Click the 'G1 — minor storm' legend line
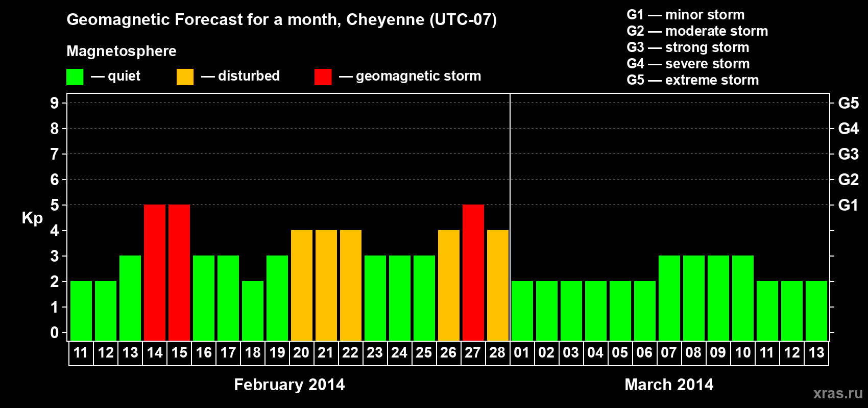 [x=686, y=15]
